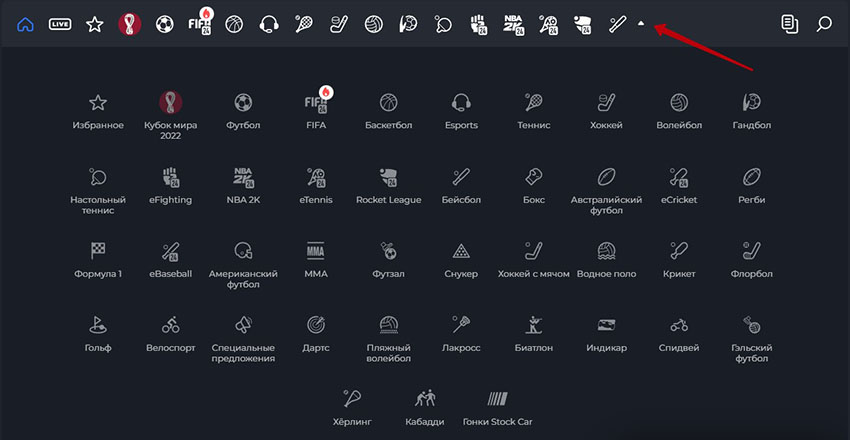This screenshot has width=850, height=440.
Task: Click basketball icon in top bar
Action: click(x=234, y=24)
